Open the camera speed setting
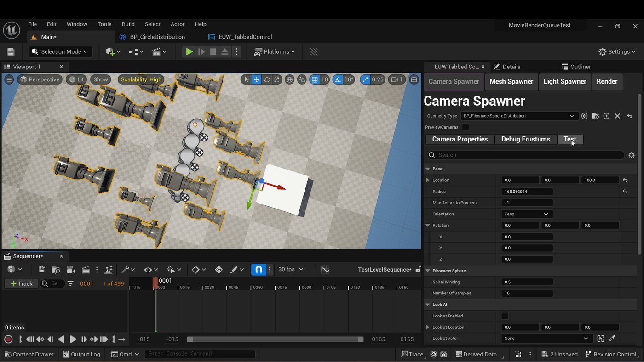 click(397, 79)
